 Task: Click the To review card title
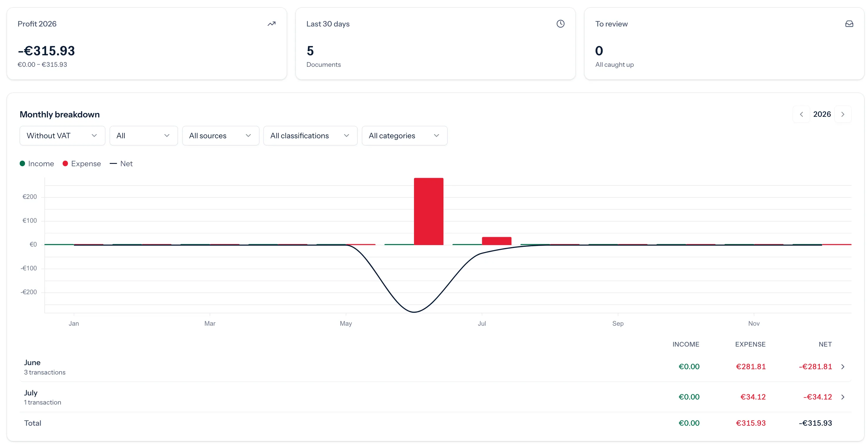(611, 24)
